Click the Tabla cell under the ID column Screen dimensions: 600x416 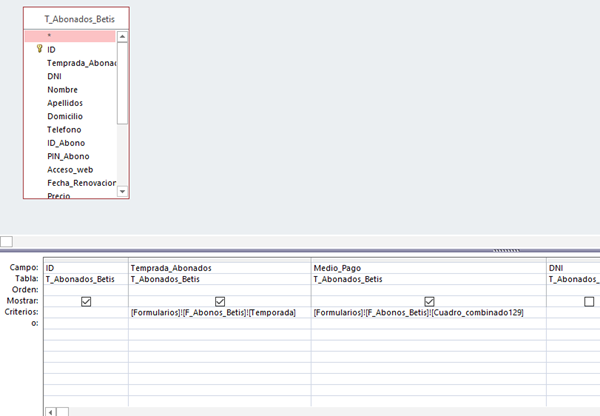pos(86,279)
